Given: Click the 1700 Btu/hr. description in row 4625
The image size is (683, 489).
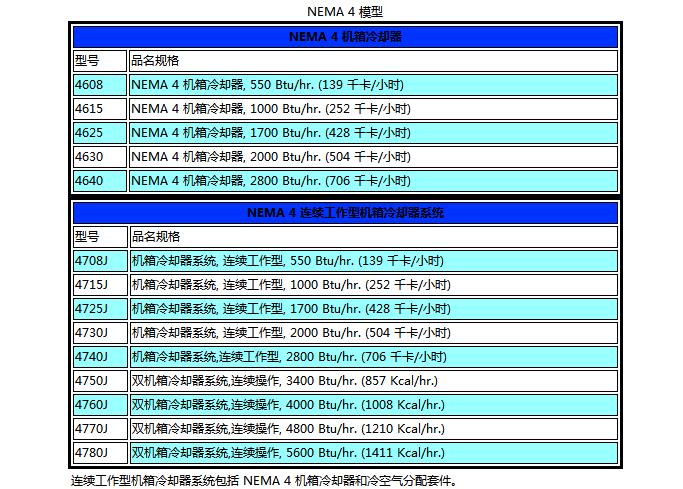Looking at the screenshot, I should [374, 133].
